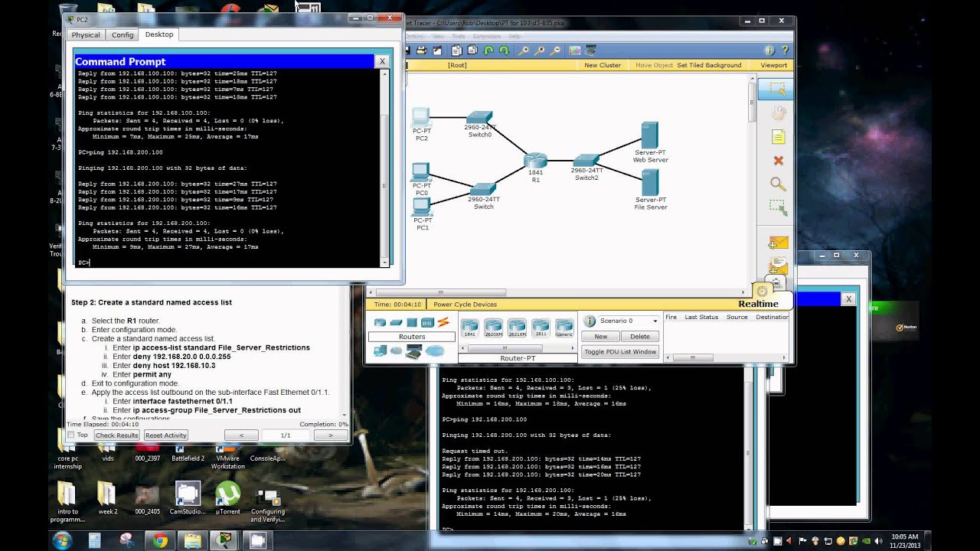Click Reset Activity button
This screenshot has height=551, width=980.
click(165, 435)
